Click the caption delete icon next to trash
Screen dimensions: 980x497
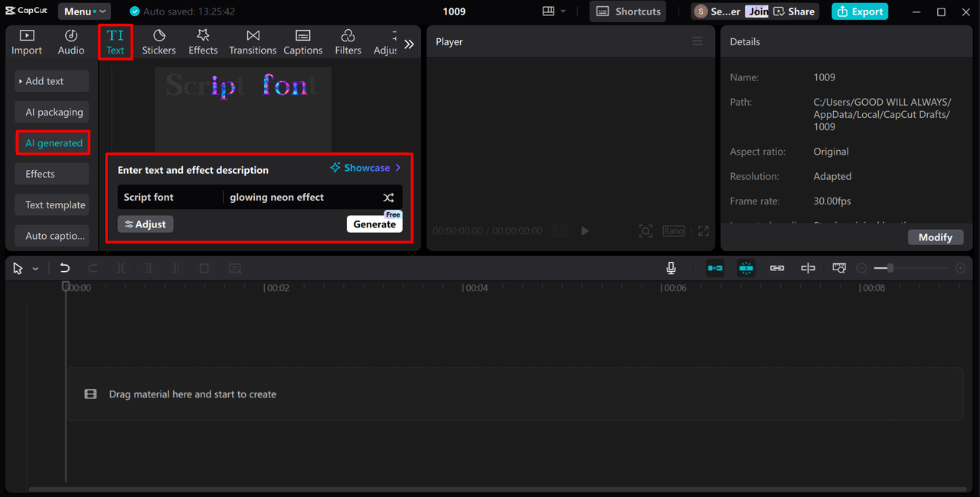click(235, 268)
